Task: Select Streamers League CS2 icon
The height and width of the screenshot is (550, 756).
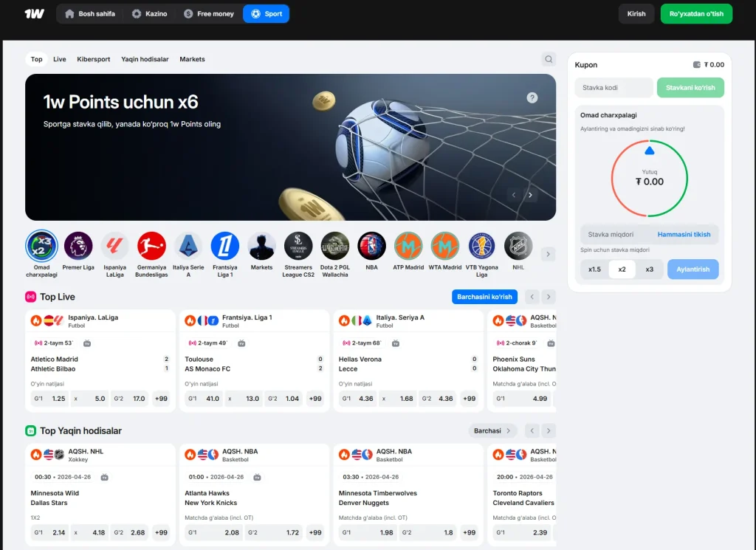Action: pos(298,246)
